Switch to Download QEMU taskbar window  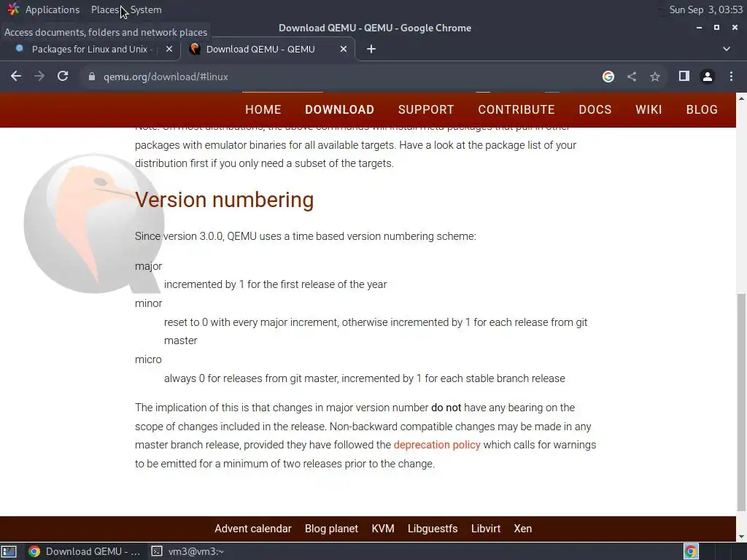[85, 551]
